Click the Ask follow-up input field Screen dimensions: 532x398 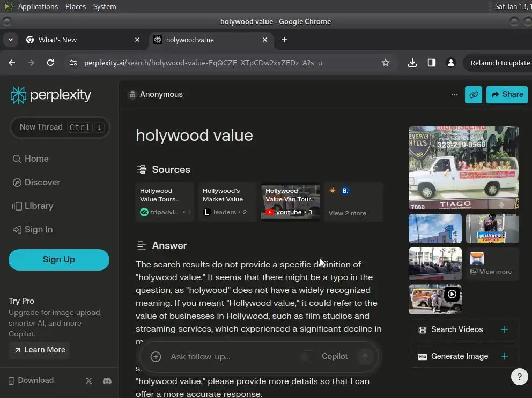tap(231, 357)
